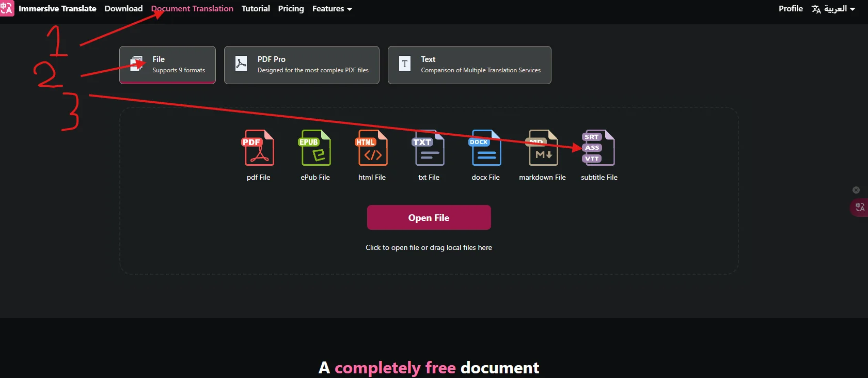Select the subtitle File format icon
The image size is (868, 378).
click(x=599, y=148)
